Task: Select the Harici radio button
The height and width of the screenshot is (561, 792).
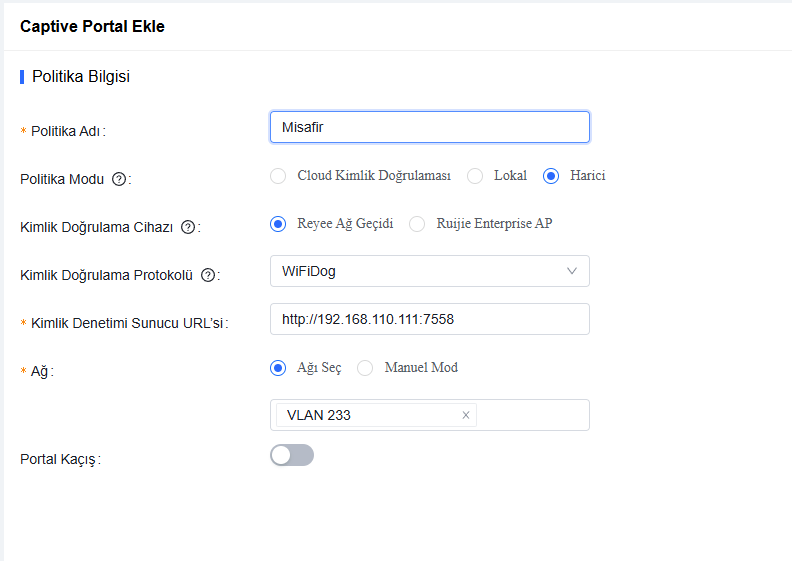Action: [550, 176]
